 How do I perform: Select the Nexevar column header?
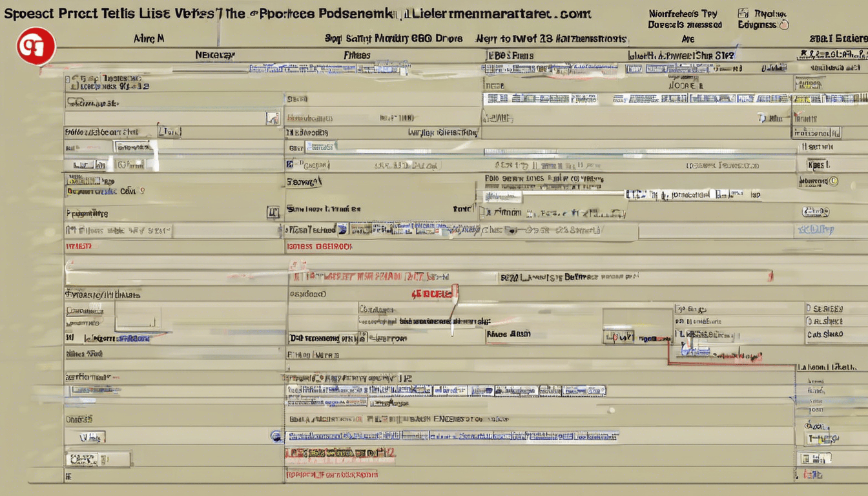click(x=214, y=56)
